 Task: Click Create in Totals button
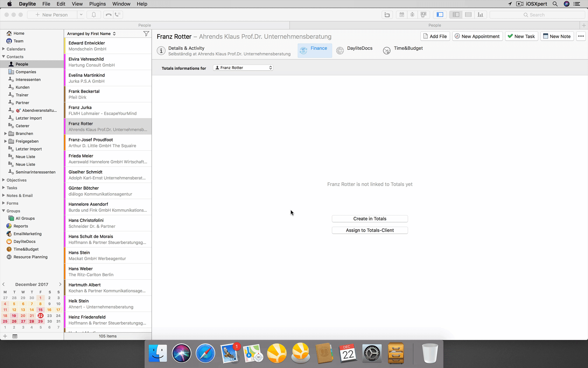pyautogui.click(x=370, y=219)
